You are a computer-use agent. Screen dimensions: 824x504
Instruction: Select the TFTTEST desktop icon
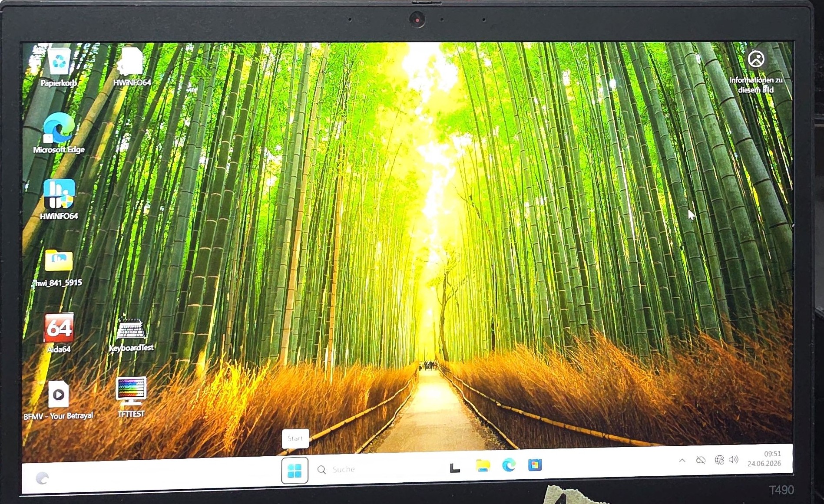(131, 398)
